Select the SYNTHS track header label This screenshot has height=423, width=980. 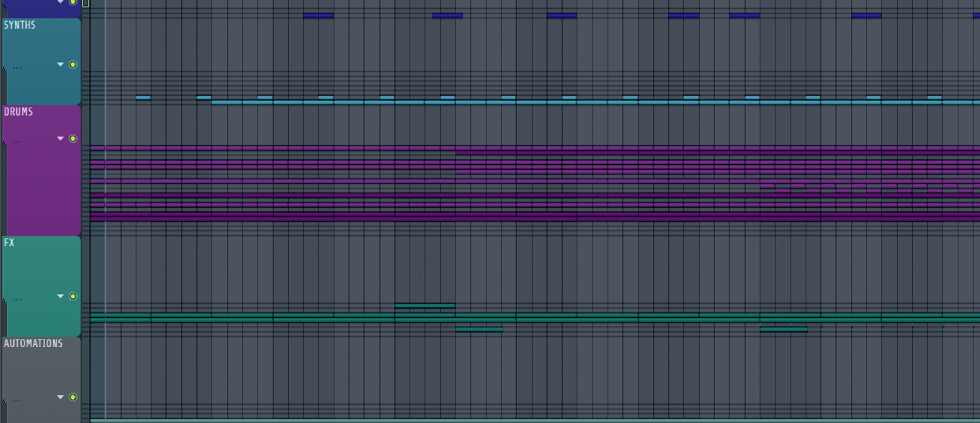(20, 25)
